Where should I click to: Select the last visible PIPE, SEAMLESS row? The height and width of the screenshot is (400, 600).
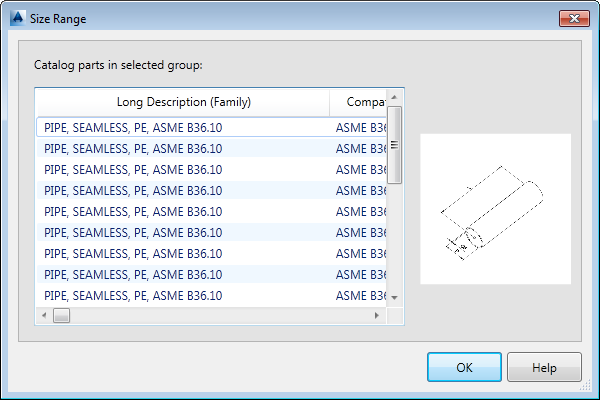point(133,295)
